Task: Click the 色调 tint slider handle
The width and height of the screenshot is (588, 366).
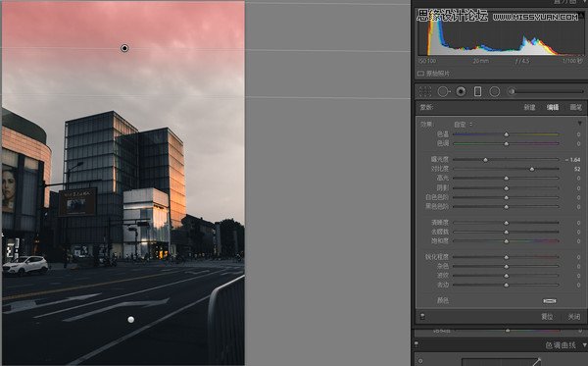Action: (507, 144)
